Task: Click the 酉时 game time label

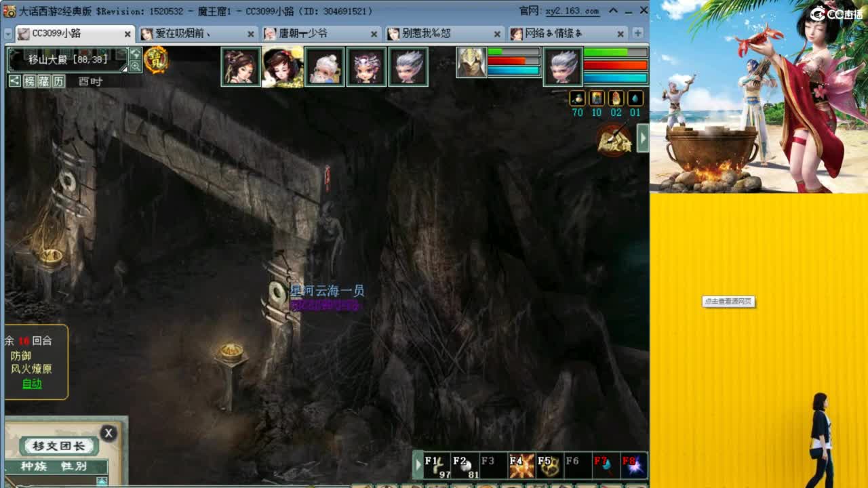Action: pyautogui.click(x=90, y=81)
